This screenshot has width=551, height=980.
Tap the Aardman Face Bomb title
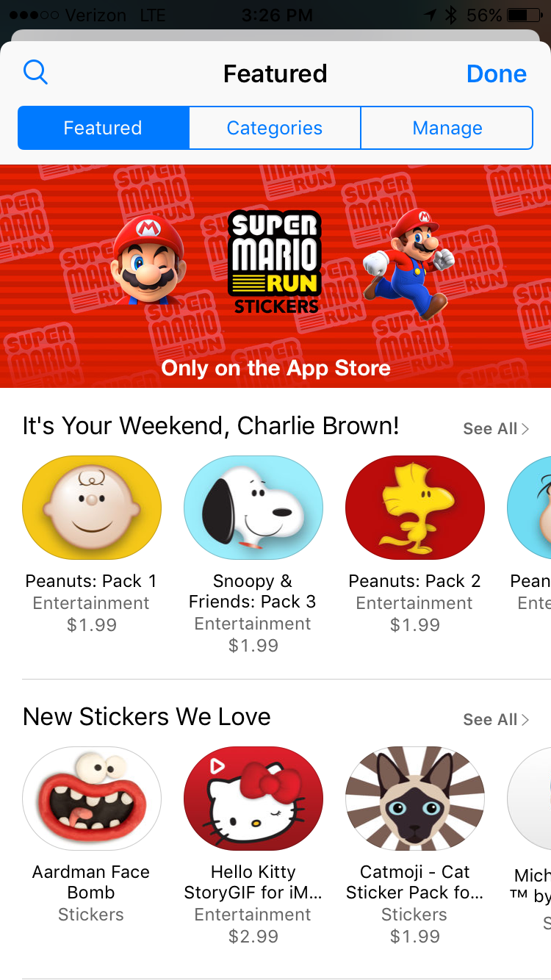(91, 882)
